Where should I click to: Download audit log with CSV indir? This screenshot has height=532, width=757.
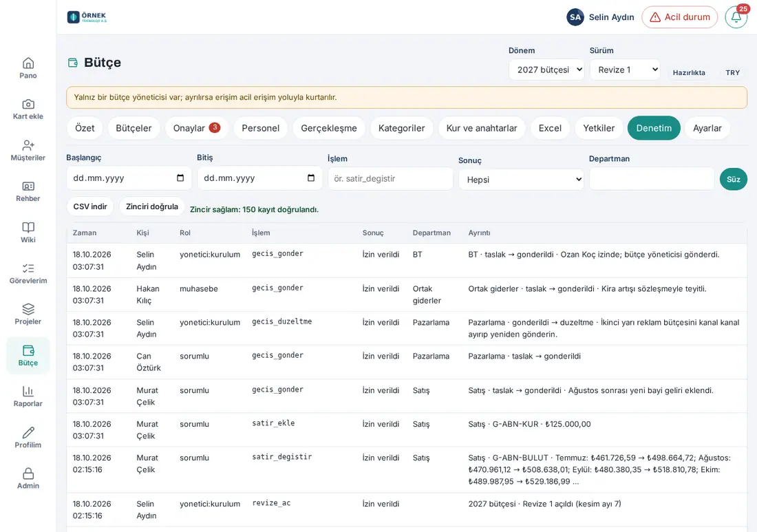90,206
